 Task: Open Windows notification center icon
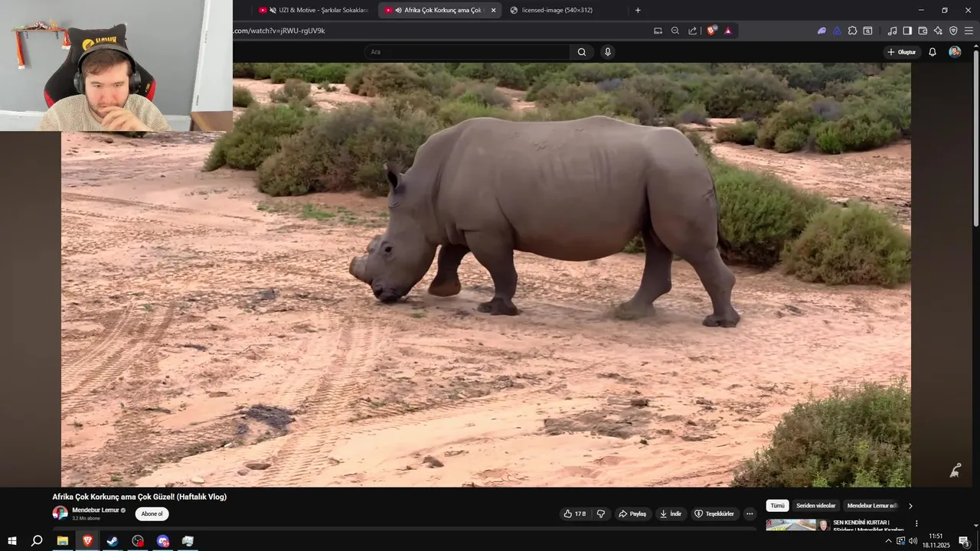point(965,541)
